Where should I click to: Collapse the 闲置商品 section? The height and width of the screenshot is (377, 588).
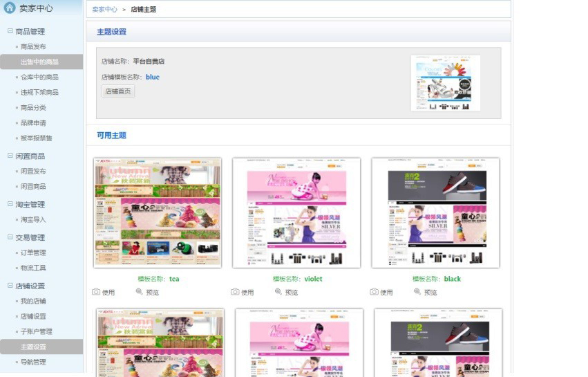[x=10, y=156]
